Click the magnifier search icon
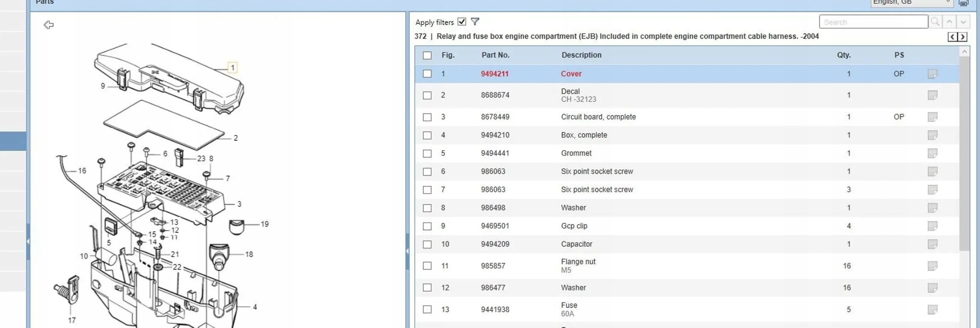The image size is (980, 328). (x=935, y=22)
